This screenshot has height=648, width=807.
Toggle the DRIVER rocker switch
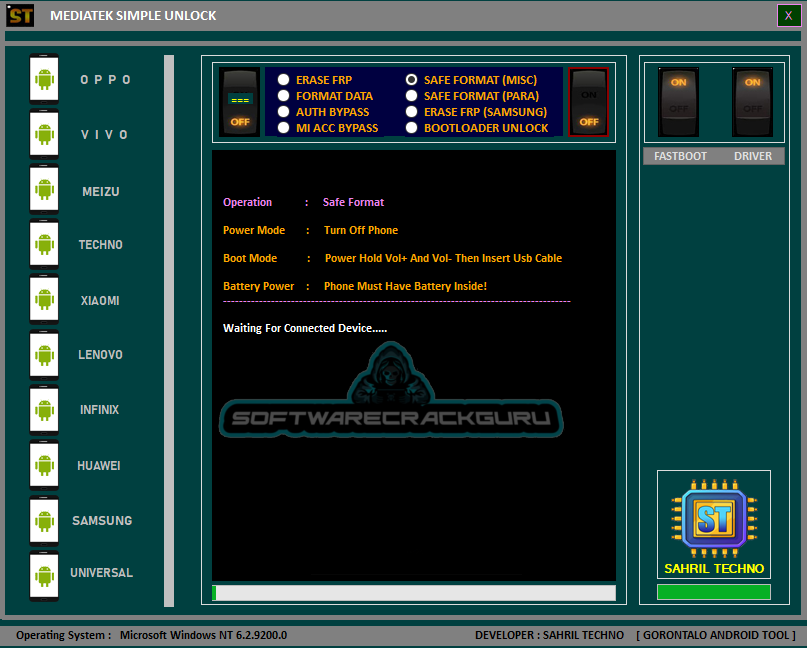(752, 102)
